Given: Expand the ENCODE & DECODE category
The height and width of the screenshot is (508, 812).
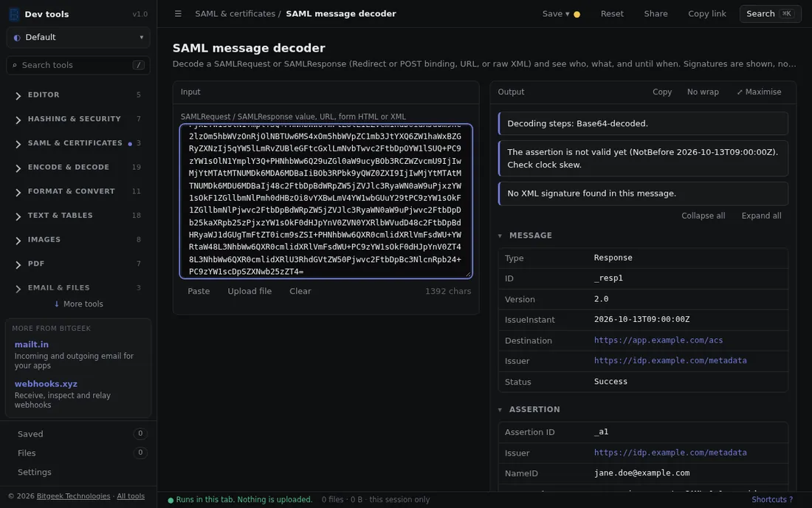Looking at the screenshot, I should pos(78,168).
